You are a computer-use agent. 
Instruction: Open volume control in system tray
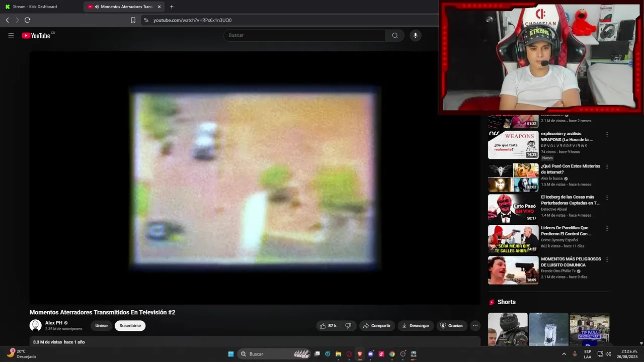(608, 354)
